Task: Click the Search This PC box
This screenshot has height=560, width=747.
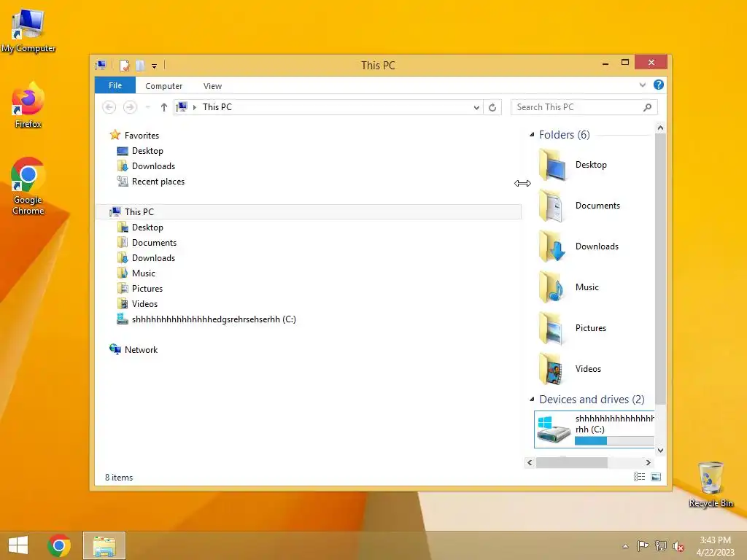Action: tap(584, 107)
